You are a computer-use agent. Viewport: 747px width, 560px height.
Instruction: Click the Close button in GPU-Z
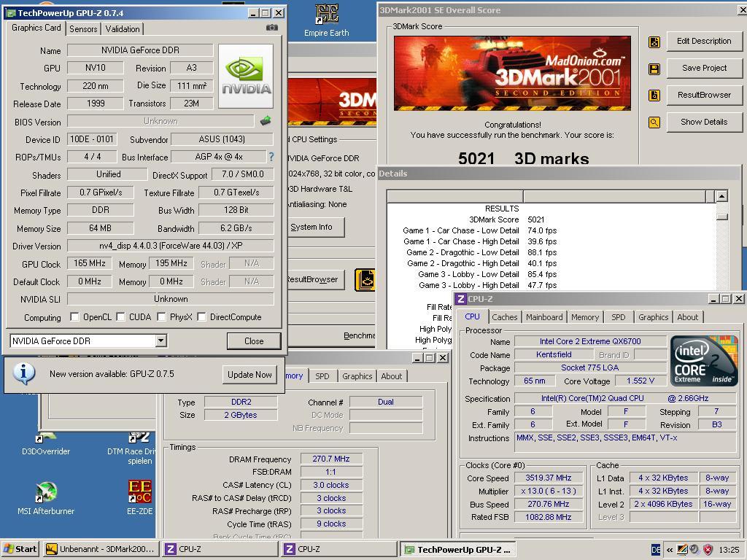(x=254, y=341)
